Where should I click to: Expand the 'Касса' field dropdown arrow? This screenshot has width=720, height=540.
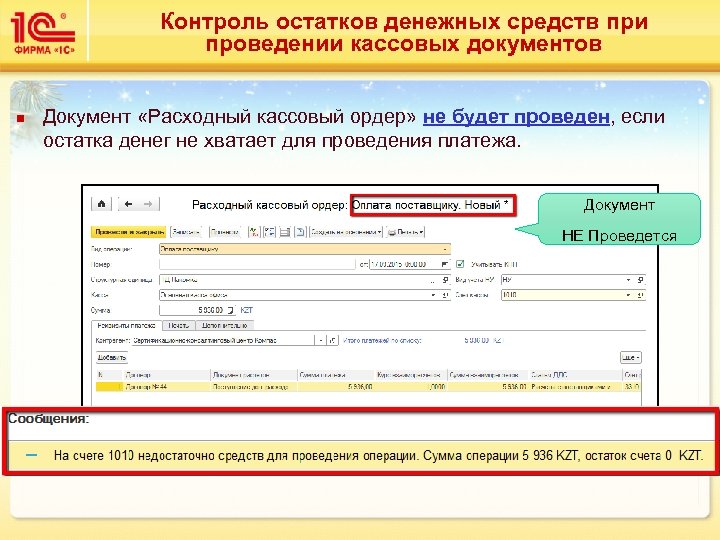pyautogui.click(x=433, y=295)
